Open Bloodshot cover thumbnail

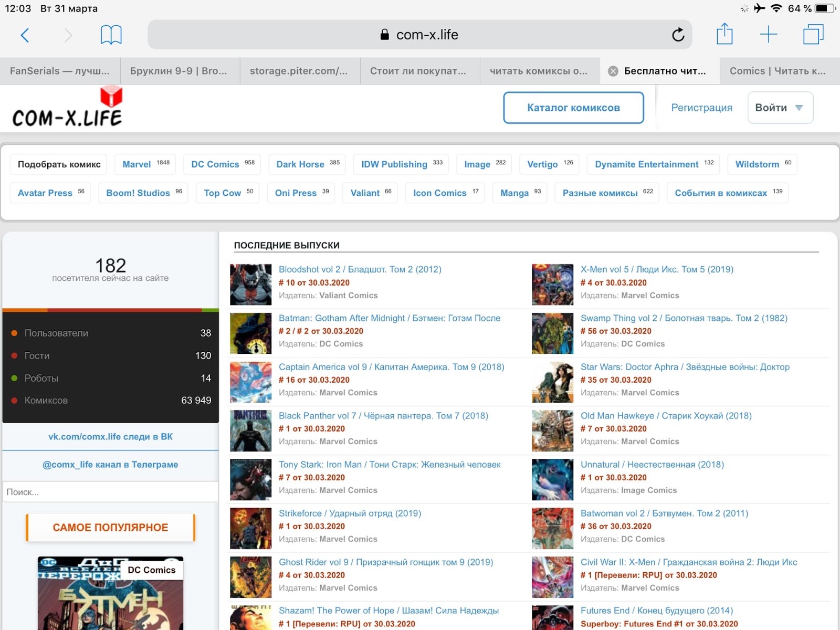[x=251, y=285]
